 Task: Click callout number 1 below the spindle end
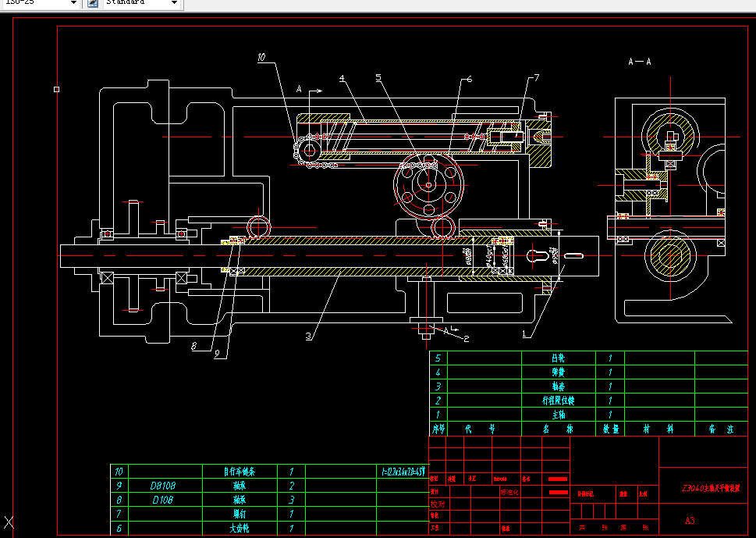point(525,333)
